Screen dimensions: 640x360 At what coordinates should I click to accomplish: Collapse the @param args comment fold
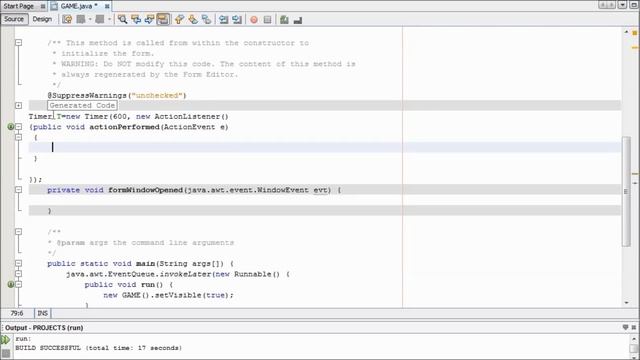pyautogui.click(x=18, y=231)
